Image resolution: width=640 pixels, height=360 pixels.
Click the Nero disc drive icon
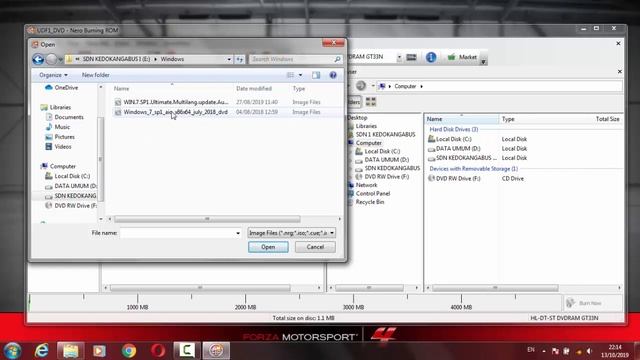click(411, 58)
